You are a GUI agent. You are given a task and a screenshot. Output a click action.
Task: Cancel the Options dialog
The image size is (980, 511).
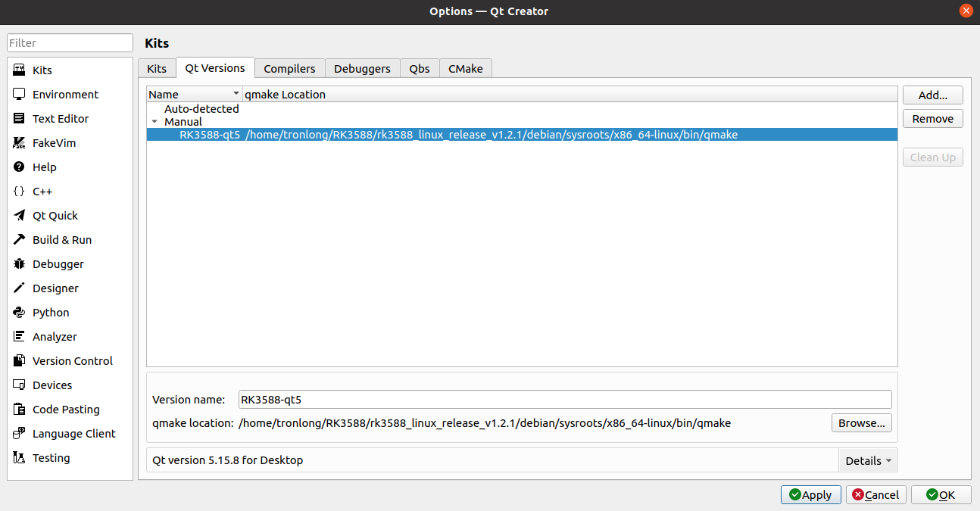pos(875,494)
